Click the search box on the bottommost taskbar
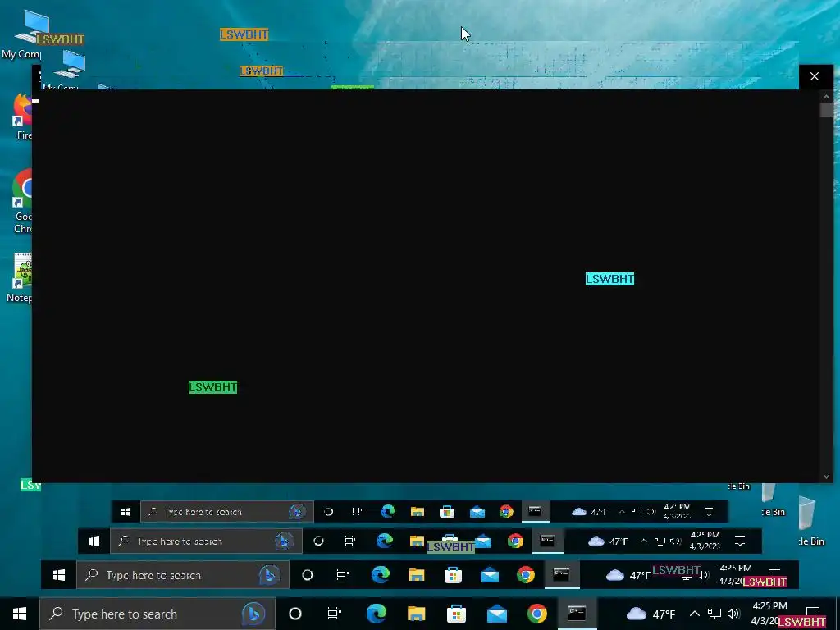This screenshot has width=840, height=630. pyautogui.click(x=157, y=614)
